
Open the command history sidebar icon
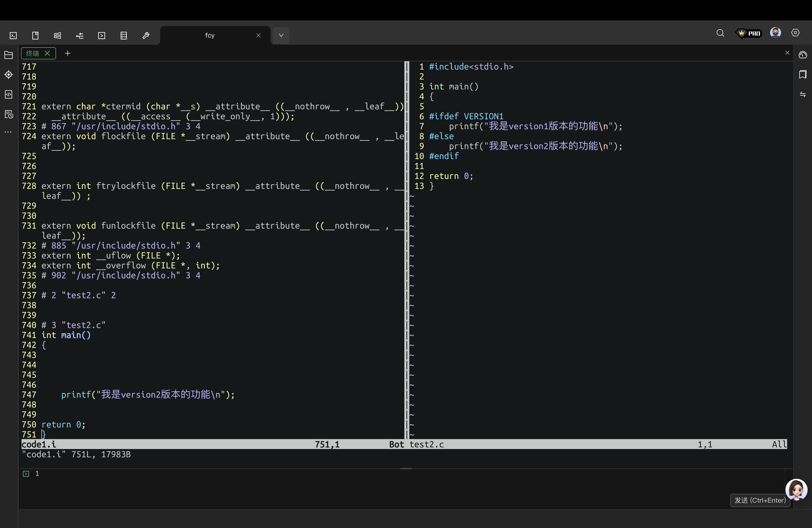coord(9,114)
